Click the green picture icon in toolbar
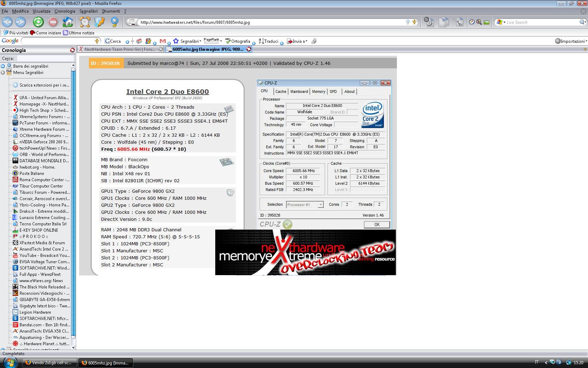The height and width of the screenshot is (368, 588). 486,22
